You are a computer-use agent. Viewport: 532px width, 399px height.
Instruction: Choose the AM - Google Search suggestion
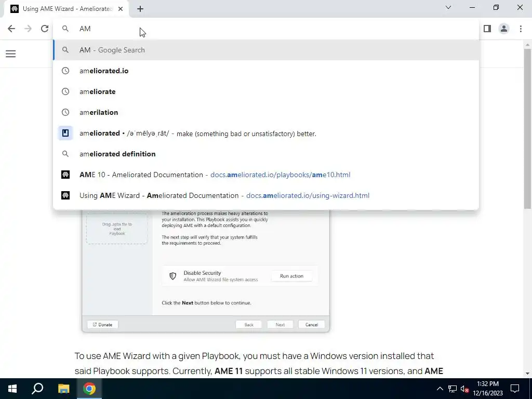click(266, 50)
